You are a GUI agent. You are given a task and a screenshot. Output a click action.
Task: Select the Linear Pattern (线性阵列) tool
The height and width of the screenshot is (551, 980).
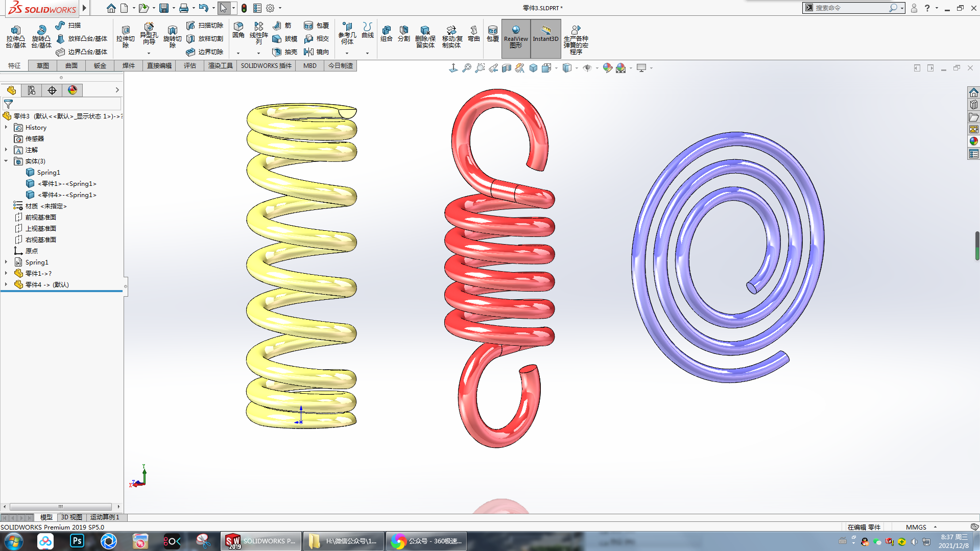(258, 33)
